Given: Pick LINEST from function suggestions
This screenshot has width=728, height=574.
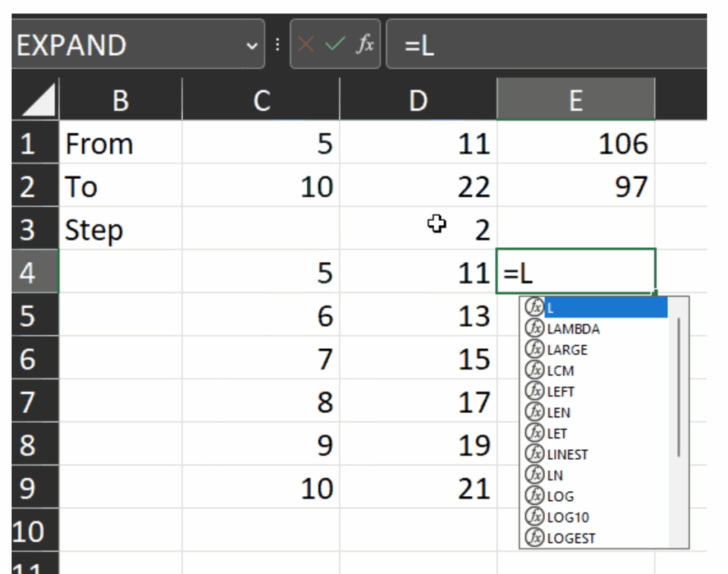Looking at the screenshot, I should [567, 455].
